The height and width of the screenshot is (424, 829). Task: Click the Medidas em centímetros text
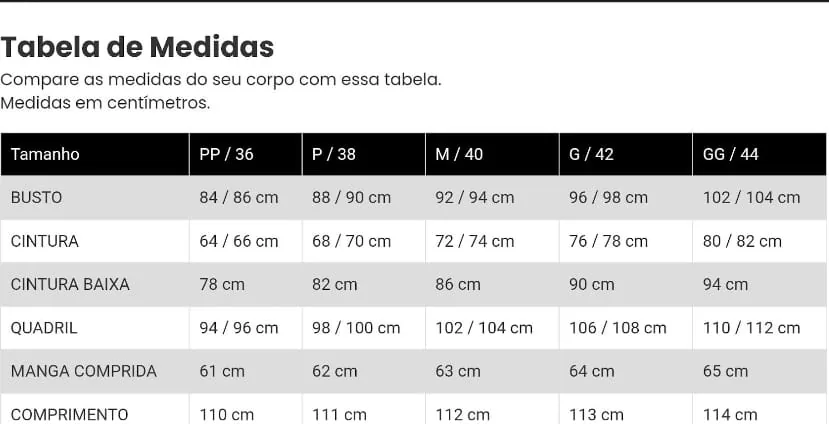point(106,103)
